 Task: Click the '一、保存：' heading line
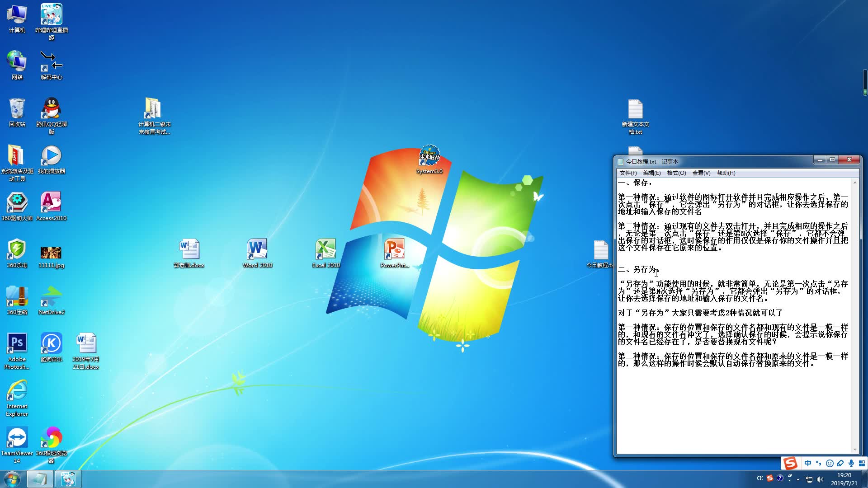click(x=635, y=183)
